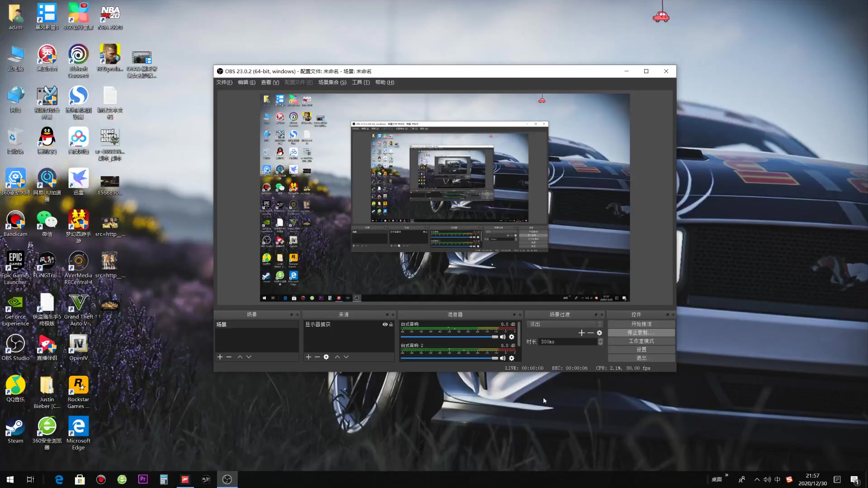Move the source up in the list
Screen dimensions: 868x488
[x=337, y=357]
